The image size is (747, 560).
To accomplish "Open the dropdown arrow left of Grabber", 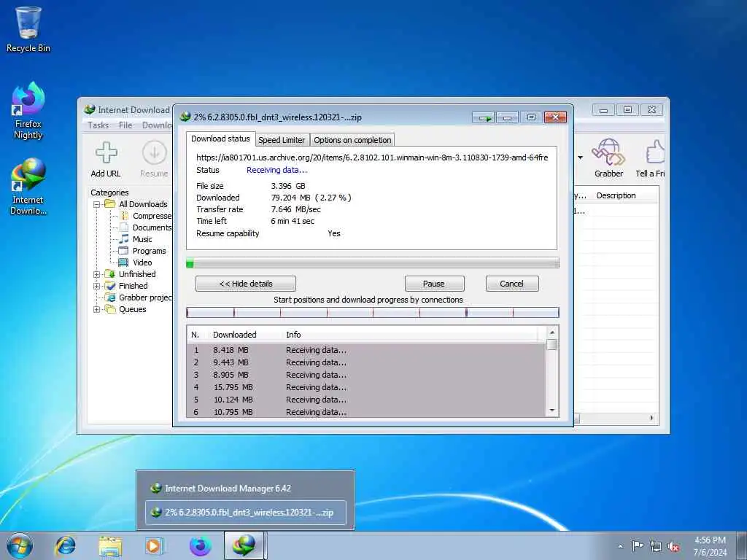I will 580,157.
